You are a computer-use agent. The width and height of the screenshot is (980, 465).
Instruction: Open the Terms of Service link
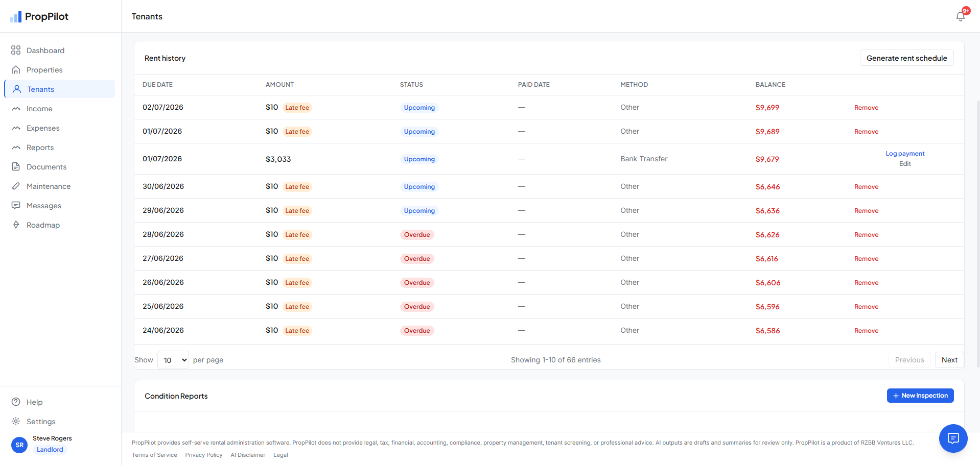point(154,455)
